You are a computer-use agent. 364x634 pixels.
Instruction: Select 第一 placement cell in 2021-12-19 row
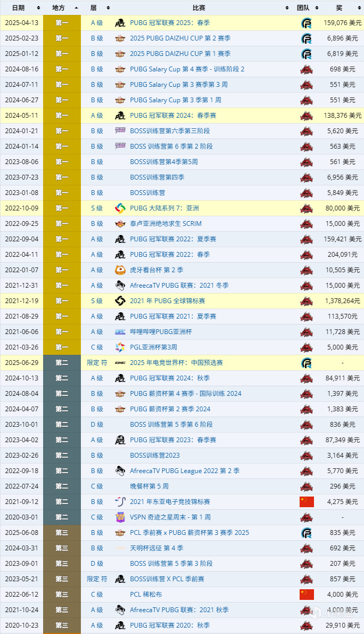(x=62, y=301)
